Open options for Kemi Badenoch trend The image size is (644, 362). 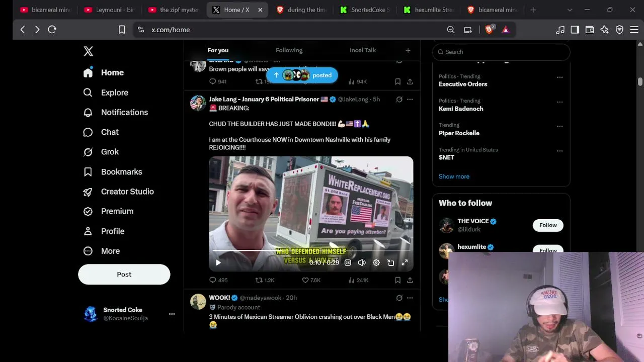click(x=559, y=102)
